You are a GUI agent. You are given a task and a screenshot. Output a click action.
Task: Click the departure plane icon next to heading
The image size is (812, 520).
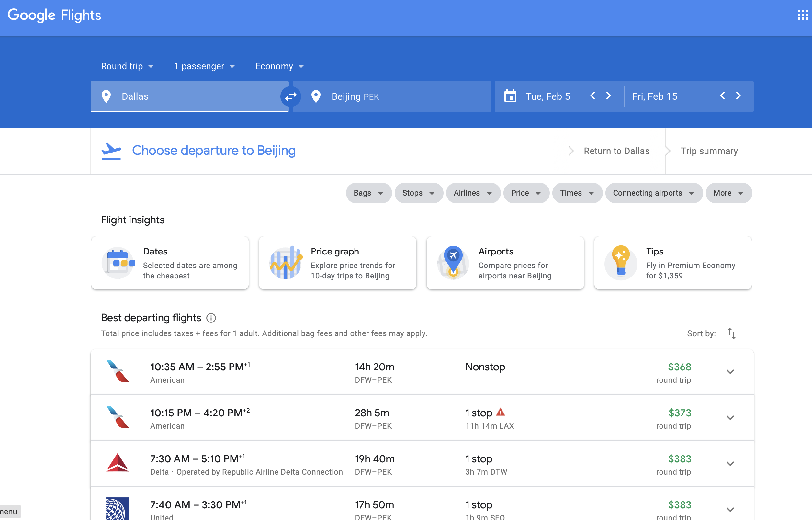(111, 151)
